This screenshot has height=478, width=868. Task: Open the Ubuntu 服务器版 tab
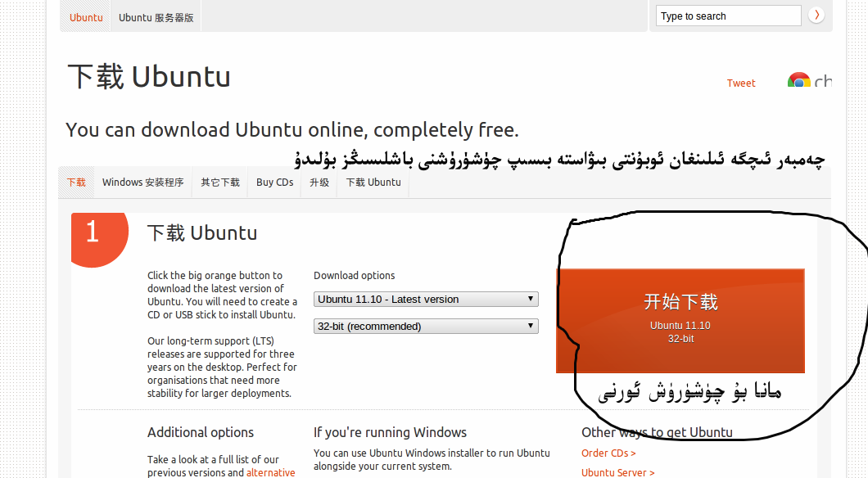click(x=156, y=17)
